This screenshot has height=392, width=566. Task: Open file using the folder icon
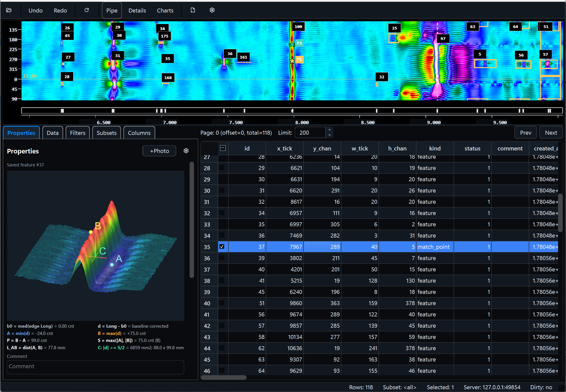coord(9,10)
